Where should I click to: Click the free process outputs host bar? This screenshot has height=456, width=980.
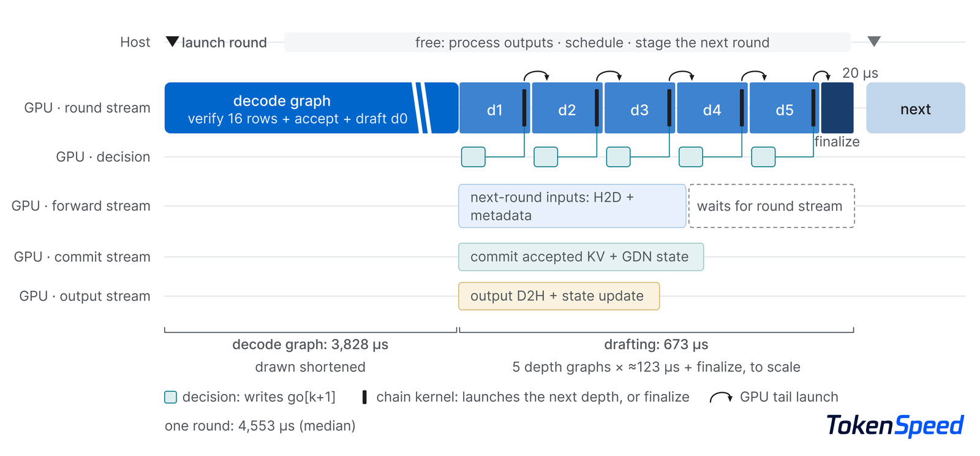567,42
